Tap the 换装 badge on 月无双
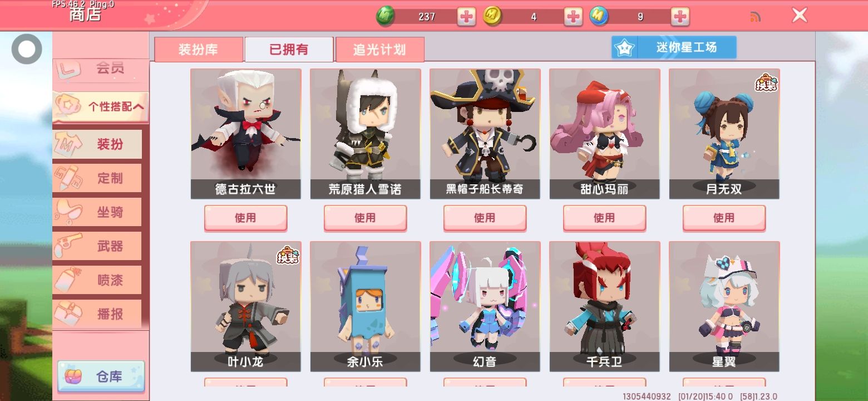Viewport: 868px width, 401px height. click(x=766, y=83)
